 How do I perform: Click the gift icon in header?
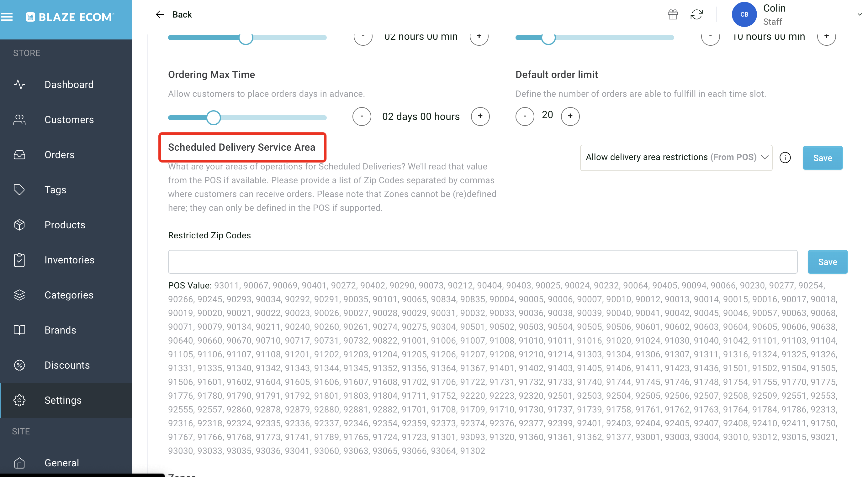click(x=673, y=14)
